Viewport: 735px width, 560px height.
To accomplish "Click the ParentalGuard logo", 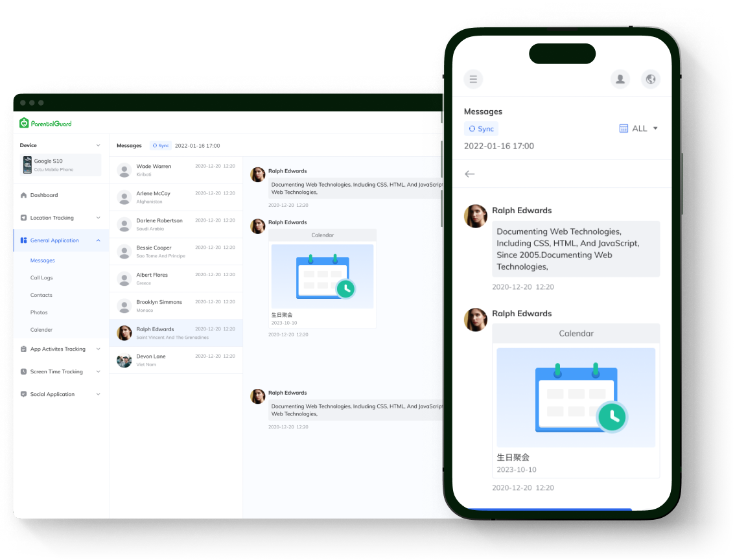I will point(45,123).
